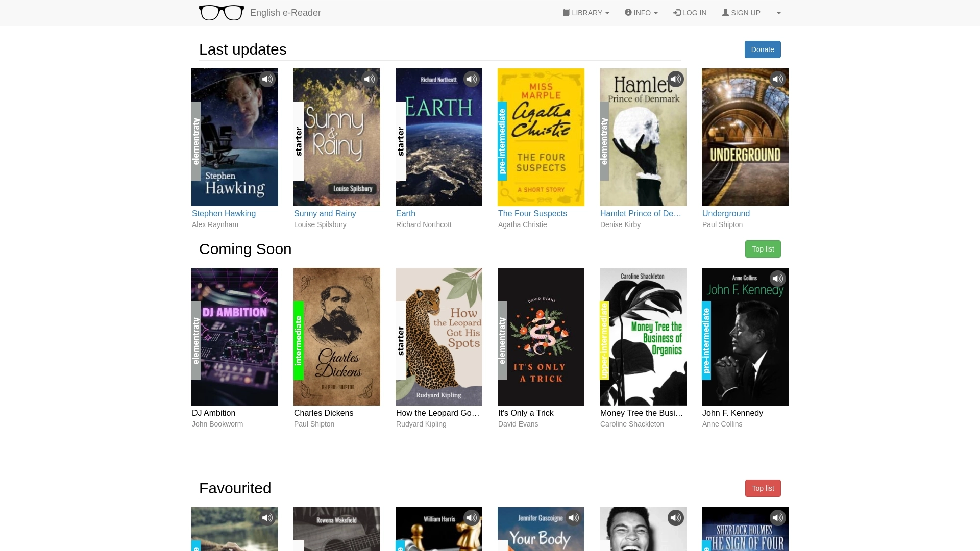Click the glasses logo icon
Image resolution: width=980 pixels, height=551 pixels.
click(221, 13)
